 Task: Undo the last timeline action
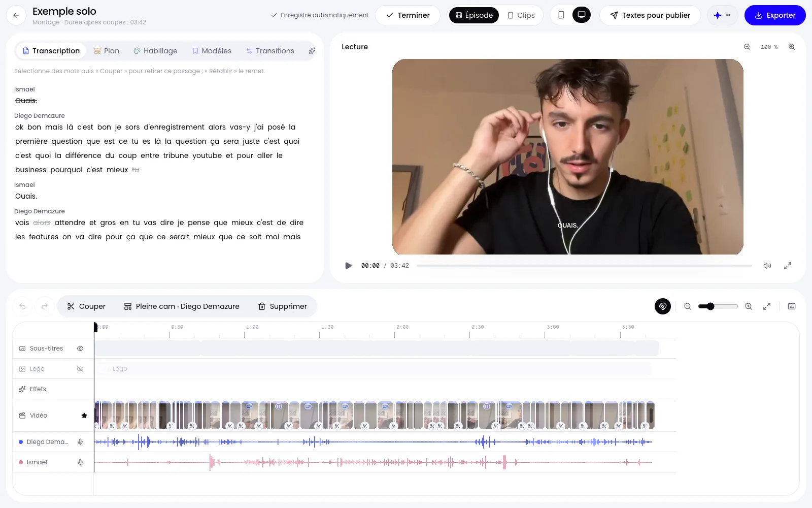[22, 306]
